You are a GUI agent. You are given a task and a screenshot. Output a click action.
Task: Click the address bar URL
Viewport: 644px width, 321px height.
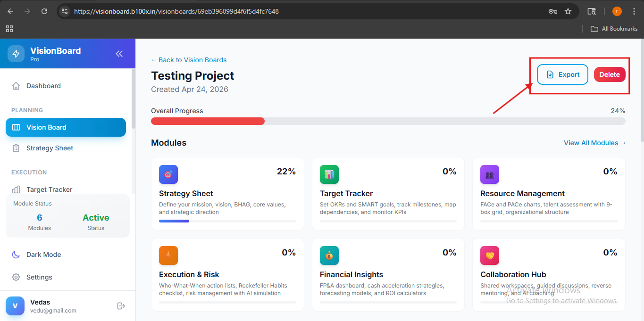[x=176, y=11]
